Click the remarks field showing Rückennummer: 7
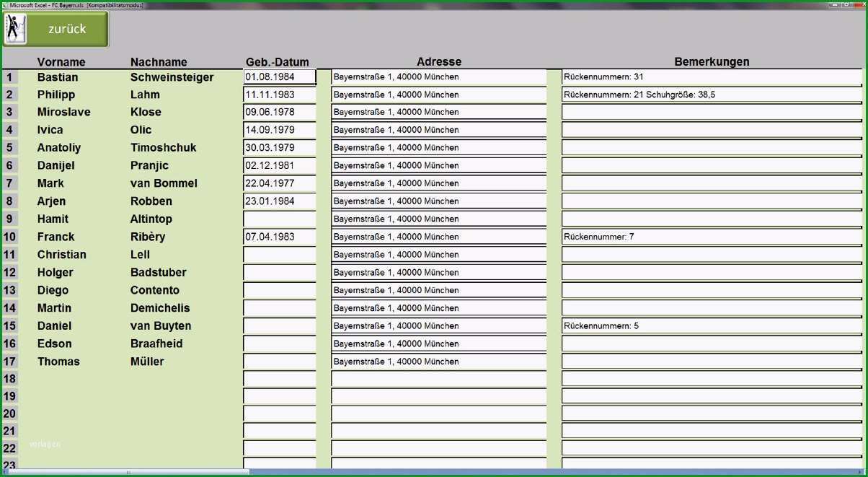The width and height of the screenshot is (868, 477). (712, 237)
